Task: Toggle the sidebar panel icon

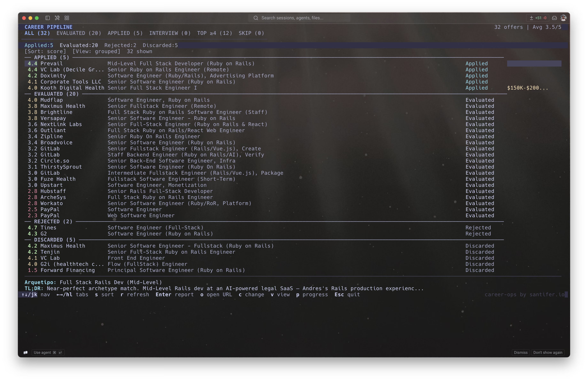Action: [x=48, y=18]
